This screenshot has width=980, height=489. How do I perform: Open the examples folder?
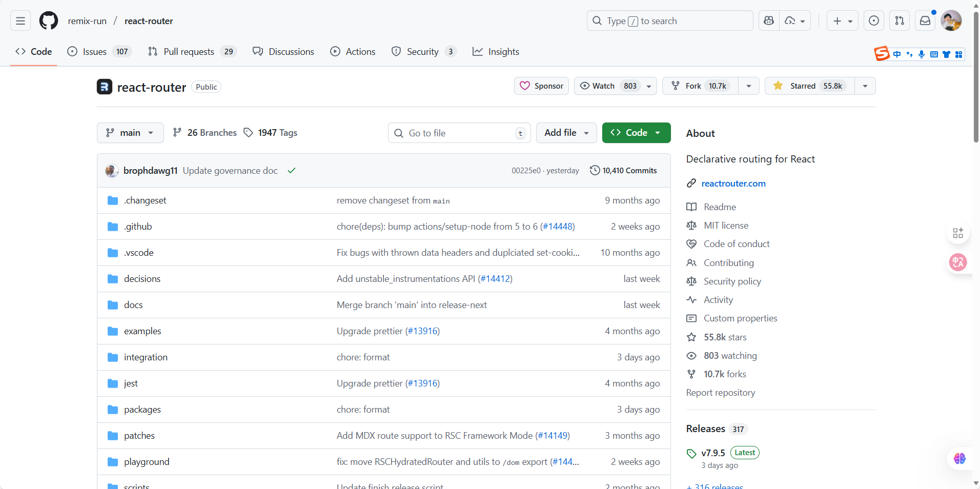tap(142, 331)
